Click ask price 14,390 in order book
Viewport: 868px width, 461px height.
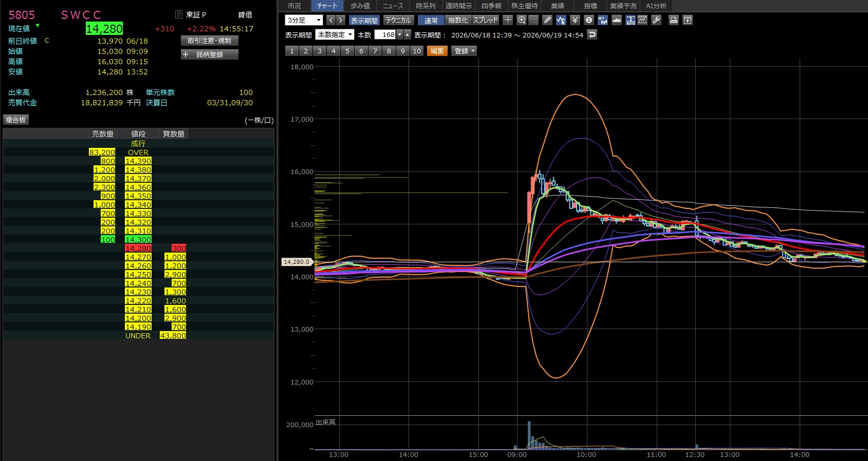pyautogui.click(x=138, y=161)
